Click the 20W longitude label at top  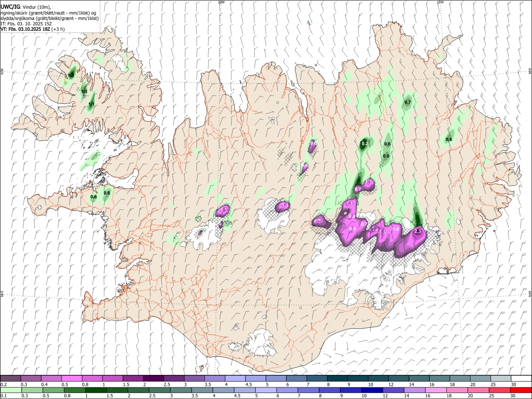click(221, 2)
